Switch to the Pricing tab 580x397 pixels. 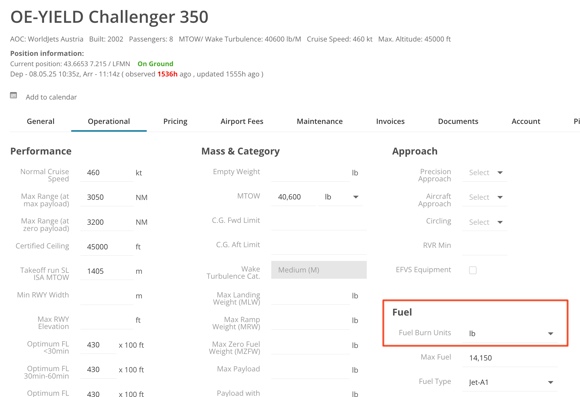(175, 121)
